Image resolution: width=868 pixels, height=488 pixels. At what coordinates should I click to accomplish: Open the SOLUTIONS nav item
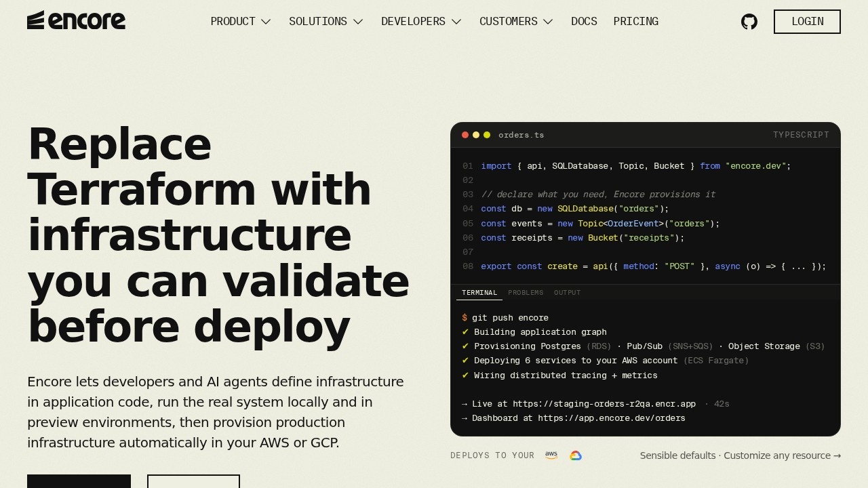coord(326,22)
